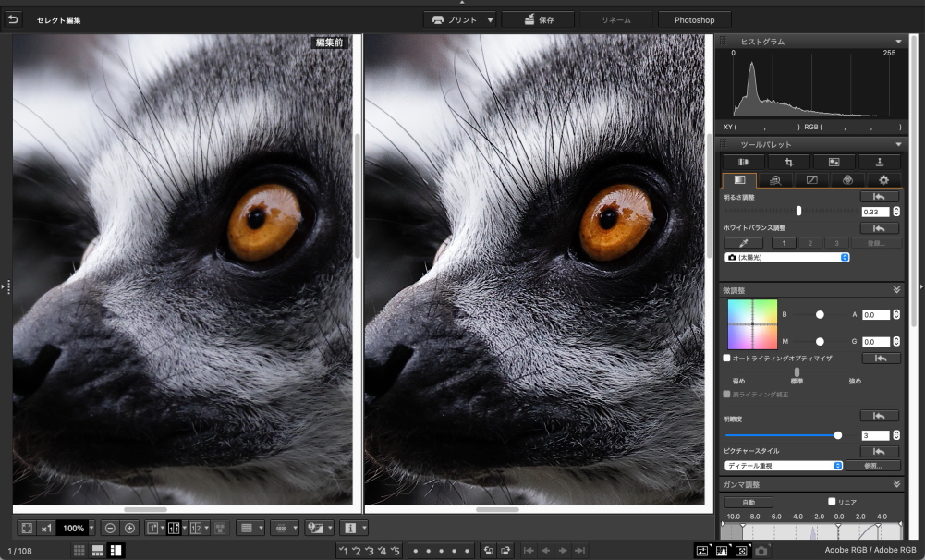Open the Picture Style ディテール重視 dropdown
The width and height of the screenshot is (925, 560).
click(784, 466)
